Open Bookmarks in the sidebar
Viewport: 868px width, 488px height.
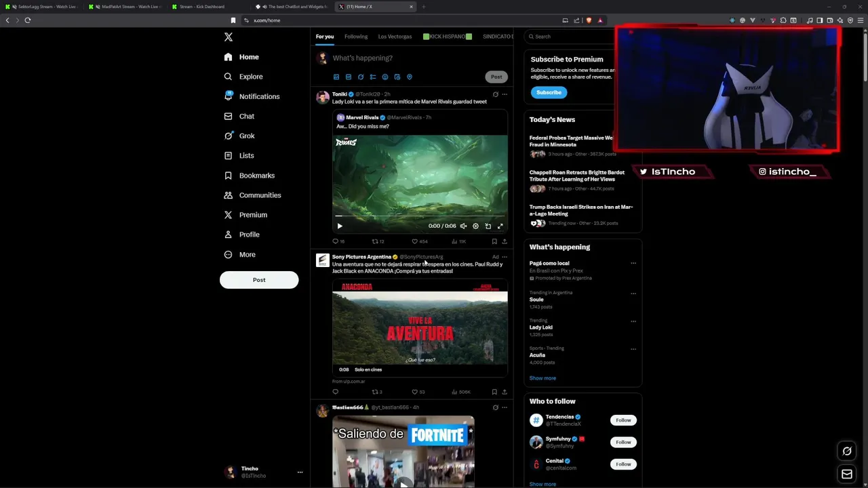pos(249,176)
